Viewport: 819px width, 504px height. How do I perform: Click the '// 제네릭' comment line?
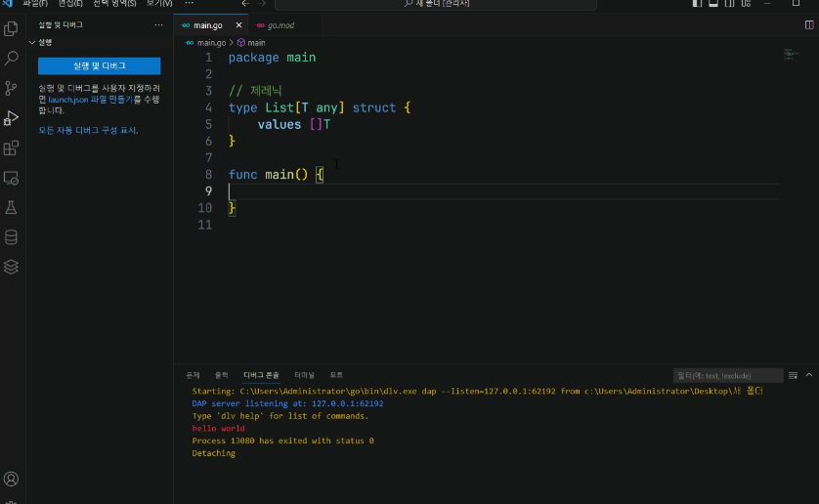[255, 91]
